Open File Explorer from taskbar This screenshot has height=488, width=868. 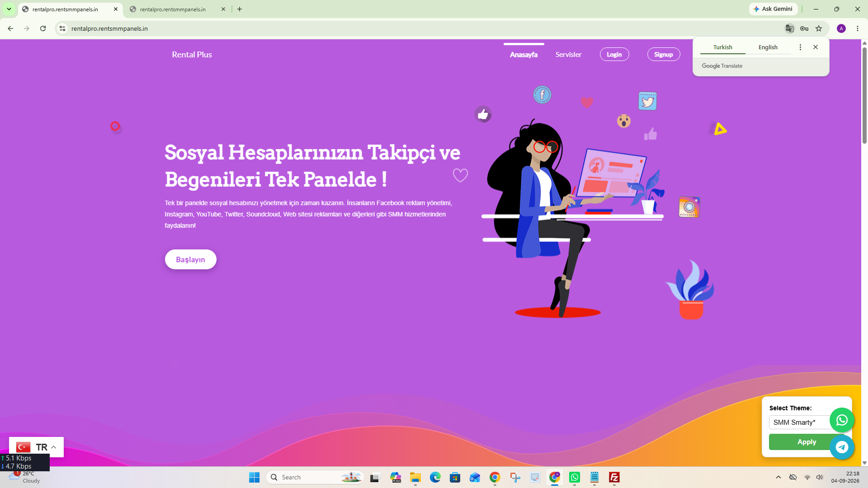[x=415, y=477]
